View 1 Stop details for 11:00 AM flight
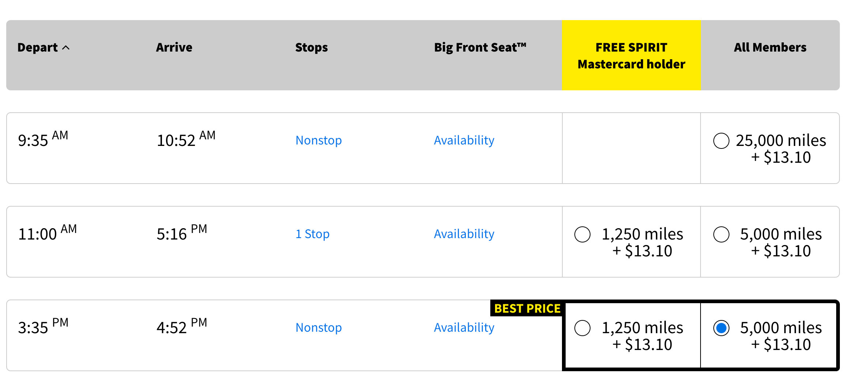This screenshot has width=868, height=384. (x=312, y=234)
